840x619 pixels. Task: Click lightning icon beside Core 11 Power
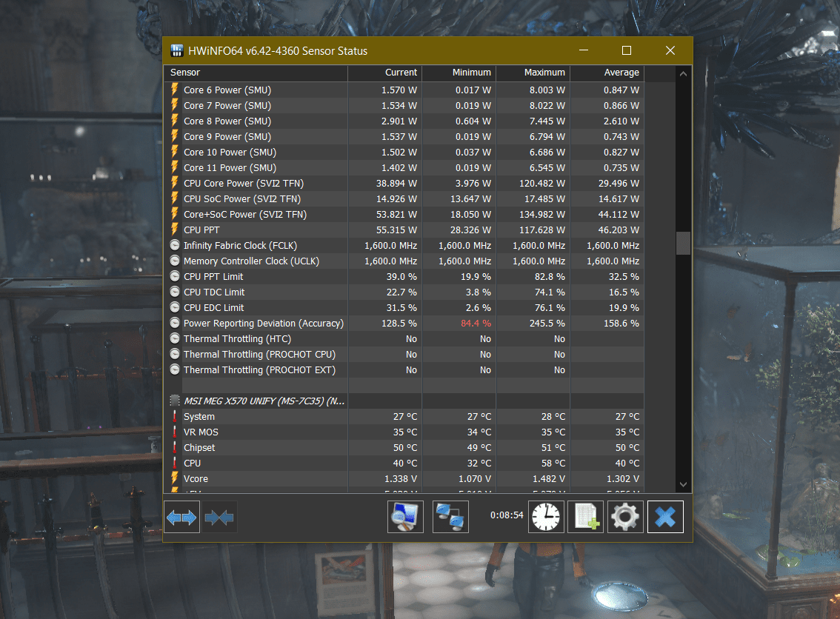click(x=175, y=167)
